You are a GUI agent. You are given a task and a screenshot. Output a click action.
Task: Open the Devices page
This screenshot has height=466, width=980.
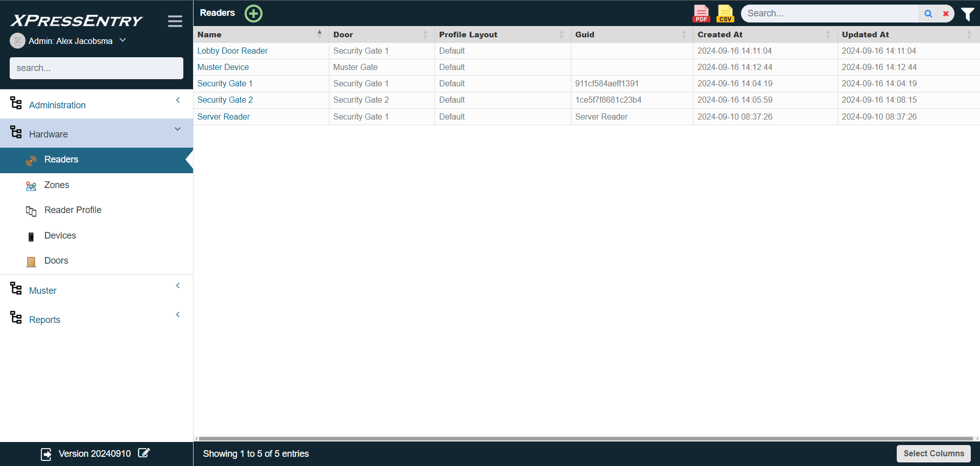tap(60, 236)
